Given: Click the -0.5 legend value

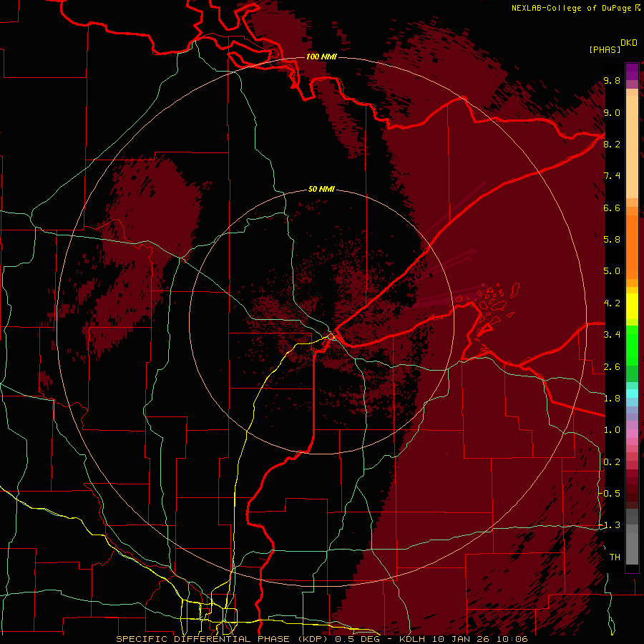Looking at the screenshot, I should 610,494.
